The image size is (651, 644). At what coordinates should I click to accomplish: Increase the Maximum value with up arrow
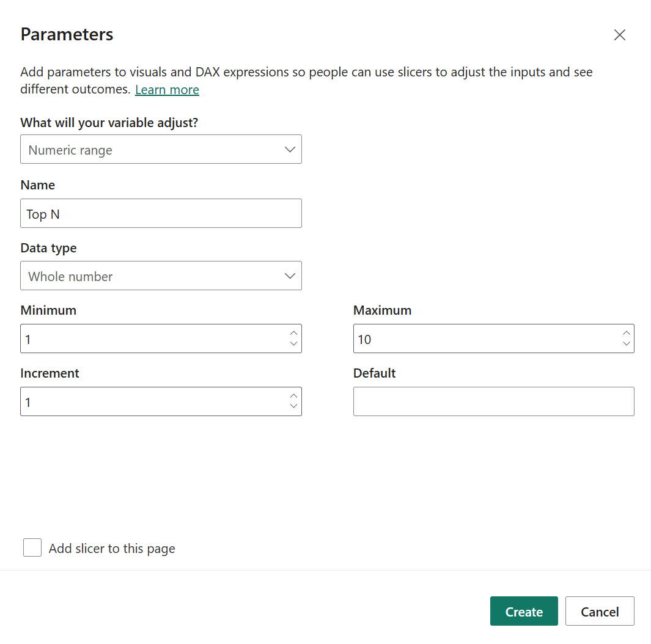626,333
